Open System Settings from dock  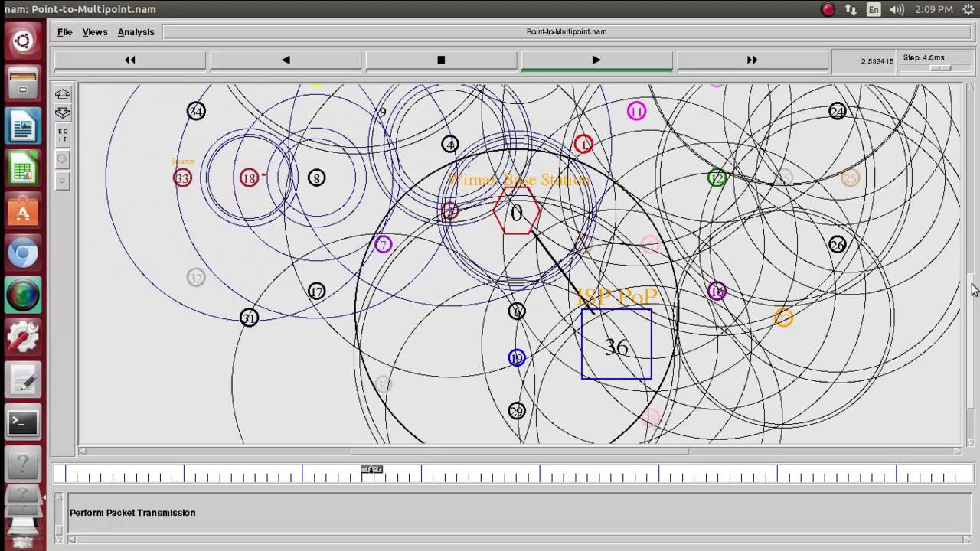[23, 337]
